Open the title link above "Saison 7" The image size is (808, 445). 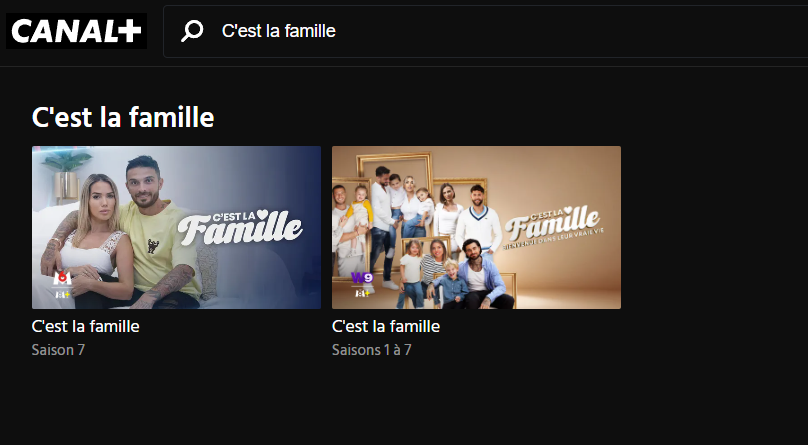86,327
